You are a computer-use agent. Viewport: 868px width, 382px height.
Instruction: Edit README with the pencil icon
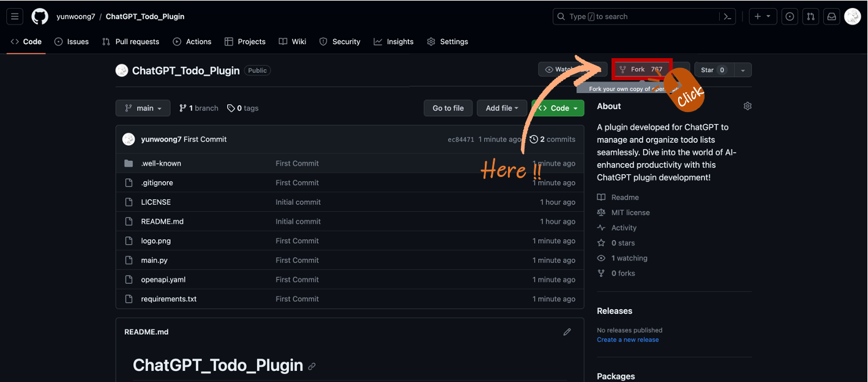[x=567, y=332]
